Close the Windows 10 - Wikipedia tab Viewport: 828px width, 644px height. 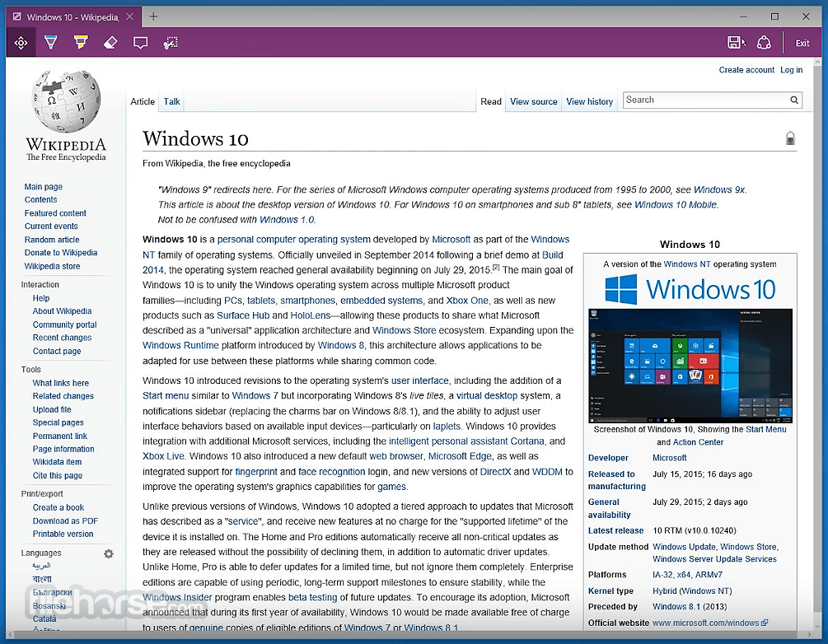pos(130,17)
